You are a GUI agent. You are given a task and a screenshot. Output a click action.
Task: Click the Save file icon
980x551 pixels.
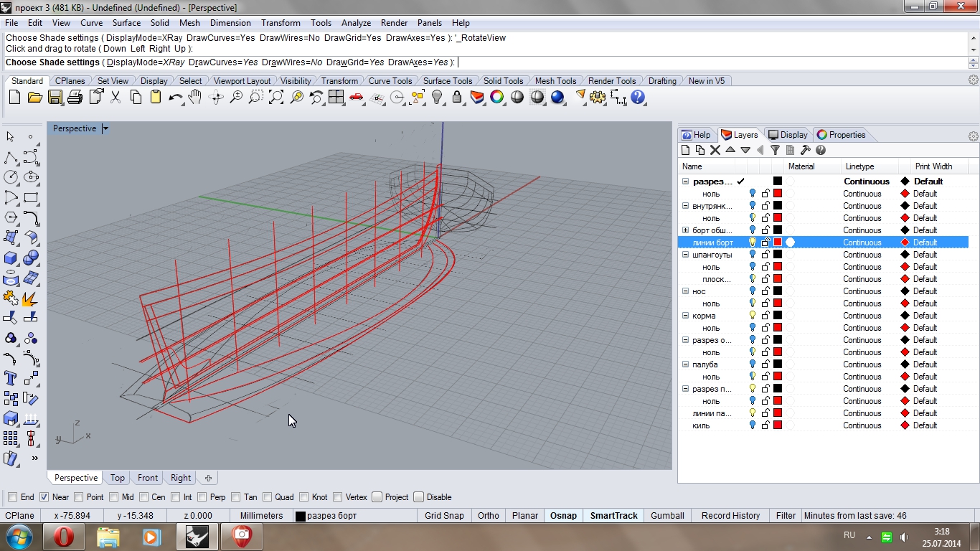tap(55, 97)
